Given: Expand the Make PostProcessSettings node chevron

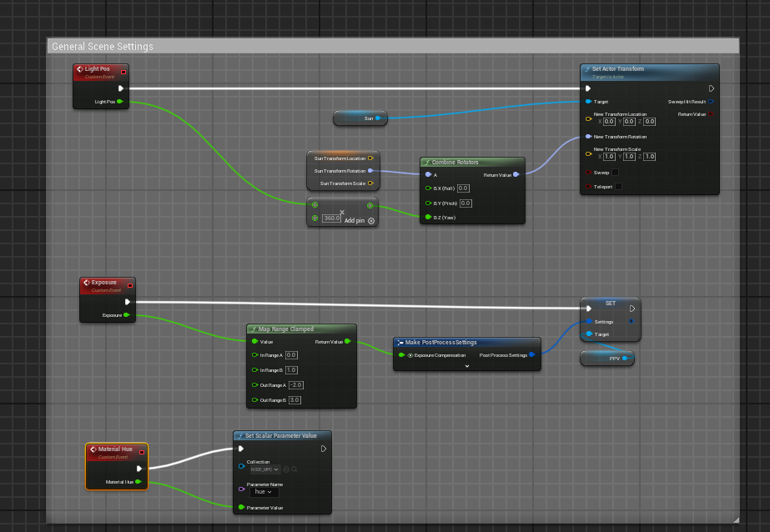Looking at the screenshot, I should click(x=467, y=365).
